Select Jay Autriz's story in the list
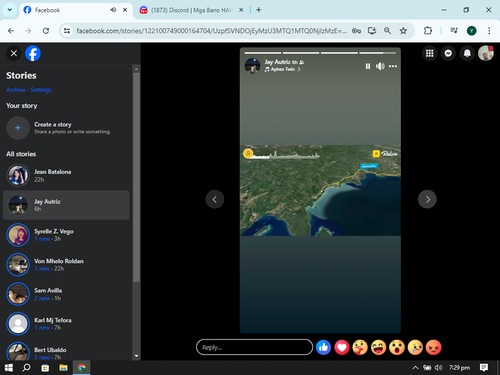Image resolution: width=500 pixels, height=375 pixels. point(66,205)
